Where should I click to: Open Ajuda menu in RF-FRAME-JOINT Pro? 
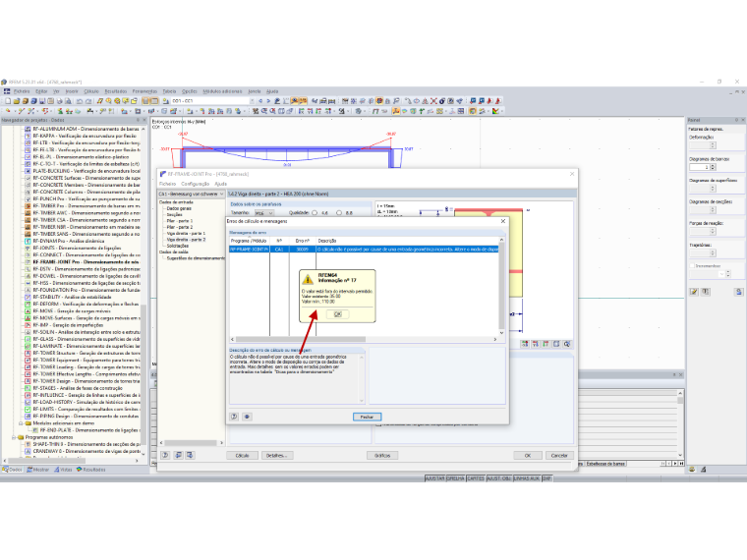pos(220,184)
